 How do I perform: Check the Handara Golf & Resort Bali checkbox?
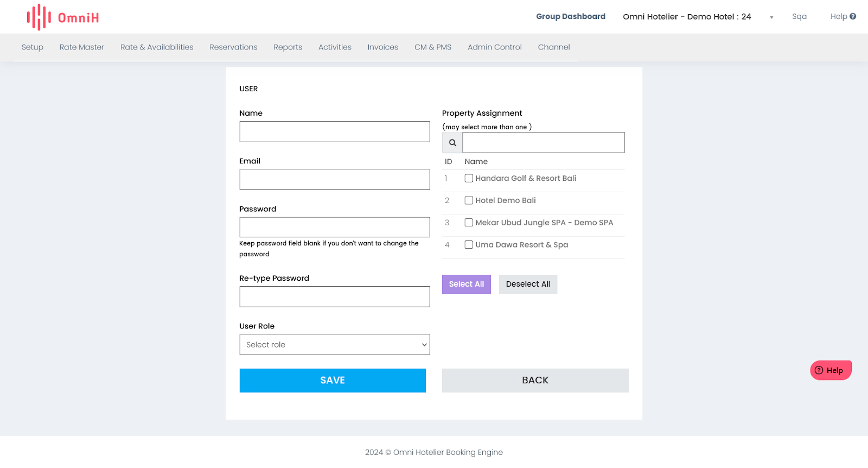tap(469, 178)
